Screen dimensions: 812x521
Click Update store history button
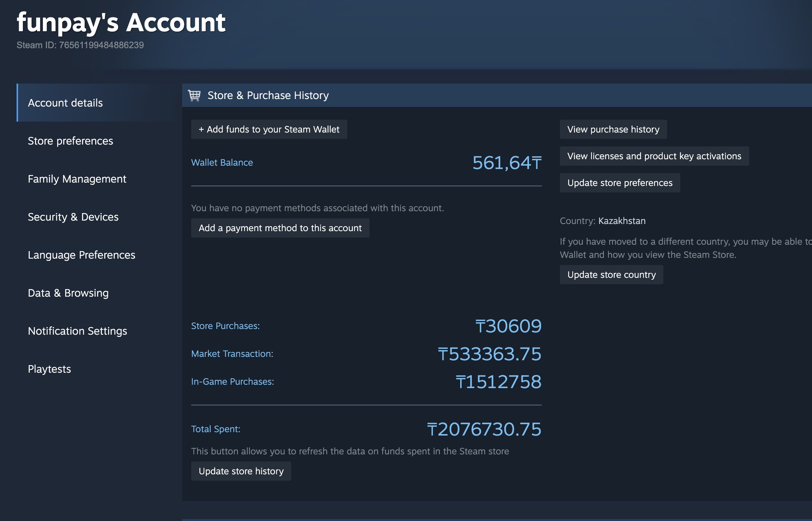tap(241, 471)
